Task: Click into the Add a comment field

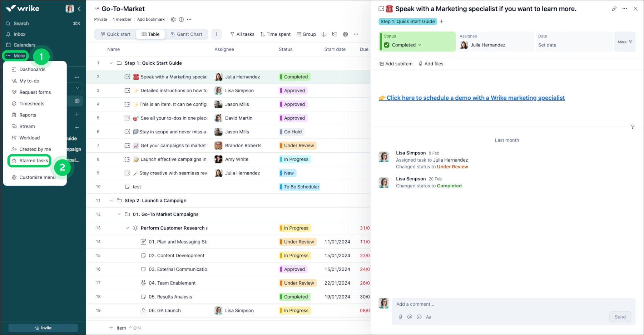Action: click(x=513, y=304)
